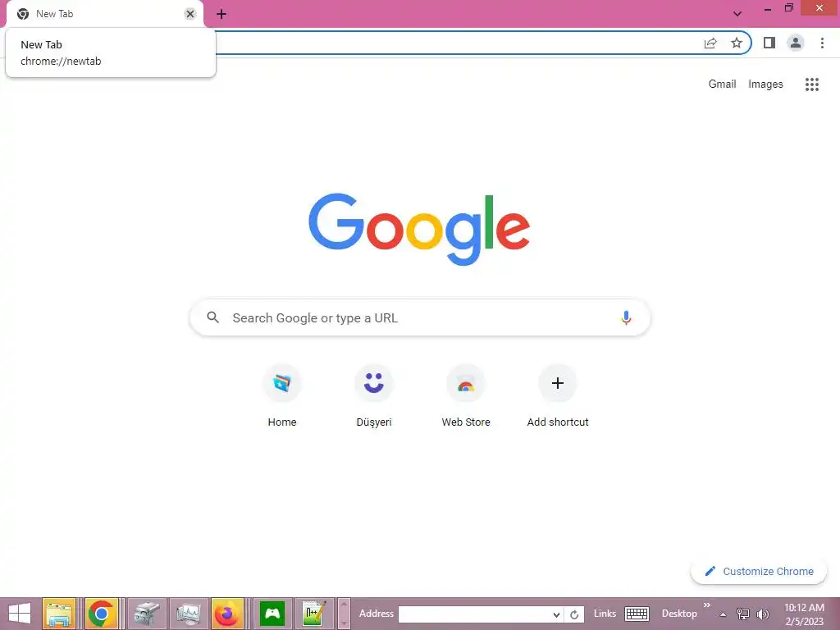
Task: Open the network status tray icon
Action: point(743,614)
